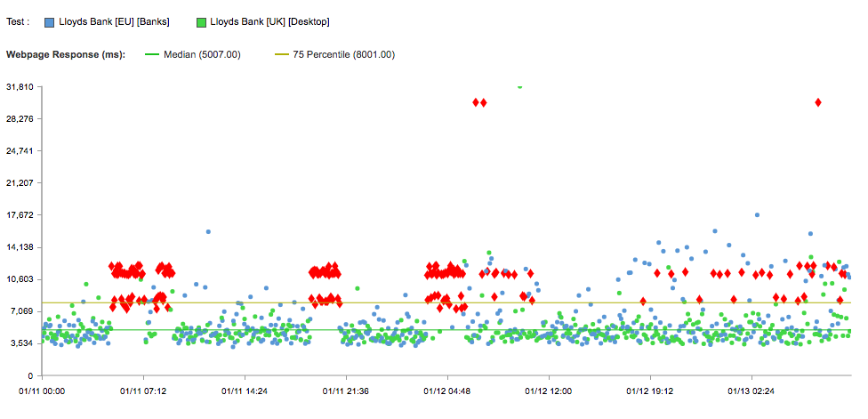Click the 7,069 y-axis value
Screen dimensions: 868x419
(24, 311)
